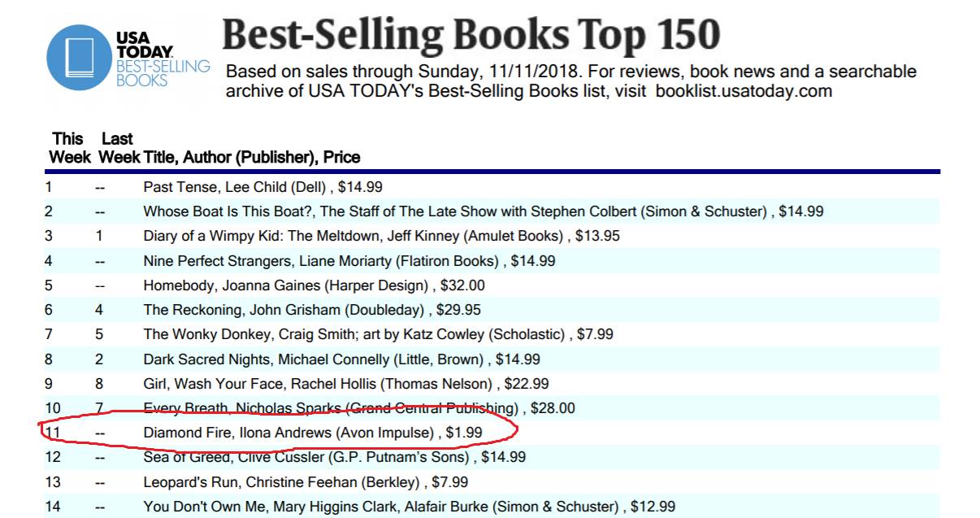Select the Whose Boat Is This Boat? row
The width and height of the screenshot is (980, 518).
coord(492,211)
